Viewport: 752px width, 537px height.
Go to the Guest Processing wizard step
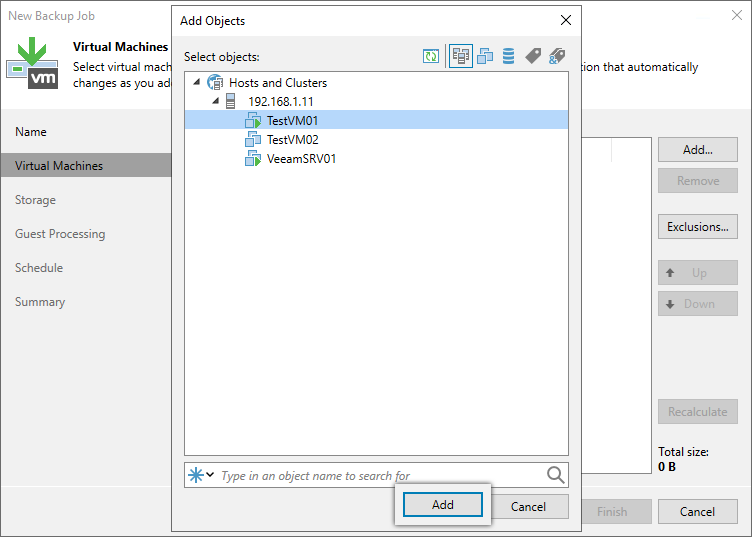click(60, 234)
